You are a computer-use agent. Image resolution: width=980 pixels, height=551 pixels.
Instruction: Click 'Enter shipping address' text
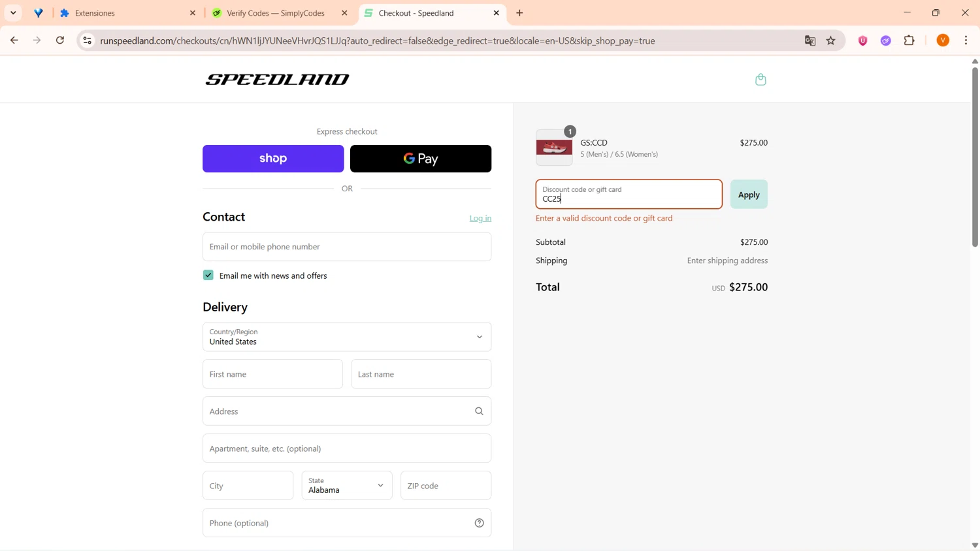click(727, 260)
